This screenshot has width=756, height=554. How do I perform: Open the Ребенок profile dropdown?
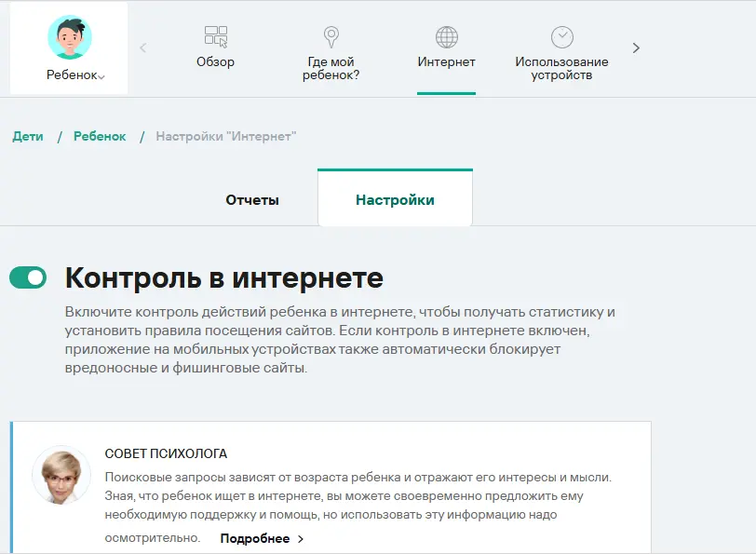click(75, 75)
